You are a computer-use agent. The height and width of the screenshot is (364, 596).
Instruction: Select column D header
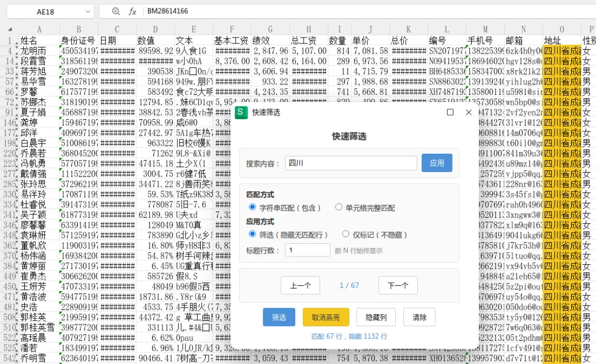point(155,29)
